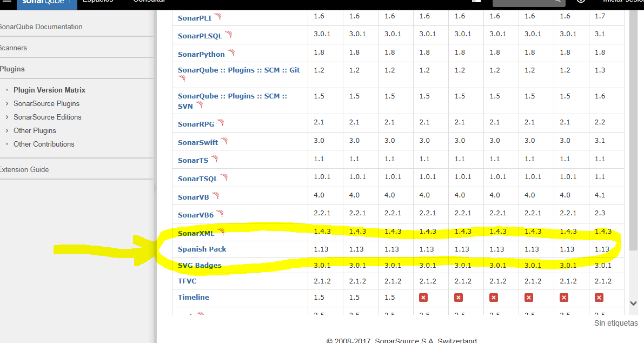This screenshot has width=644, height=343.
Task: Click the SonarPLSQL supported-plugin icon
Action: pos(228,35)
